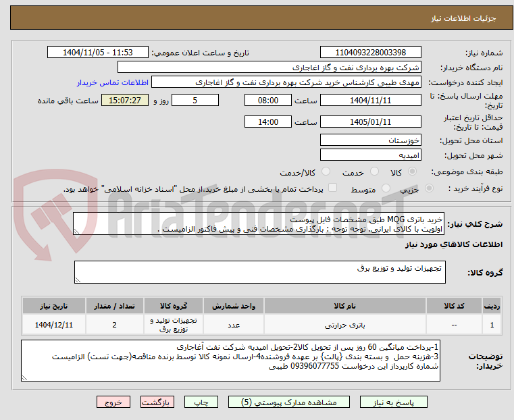Click the بازگشت back button
This screenshot has width=514, height=420.
coord(157,402)
